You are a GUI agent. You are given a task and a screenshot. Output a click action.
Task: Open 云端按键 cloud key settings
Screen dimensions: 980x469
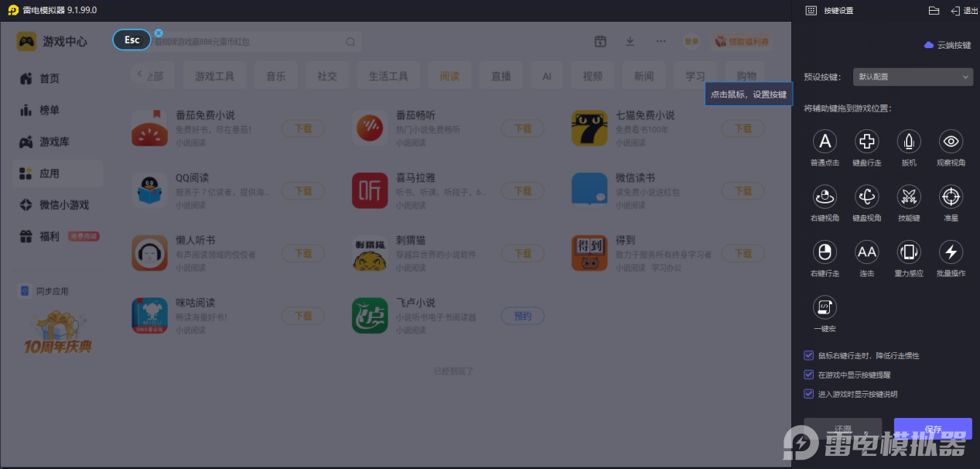pyautogui.click(x=947, y=45)
